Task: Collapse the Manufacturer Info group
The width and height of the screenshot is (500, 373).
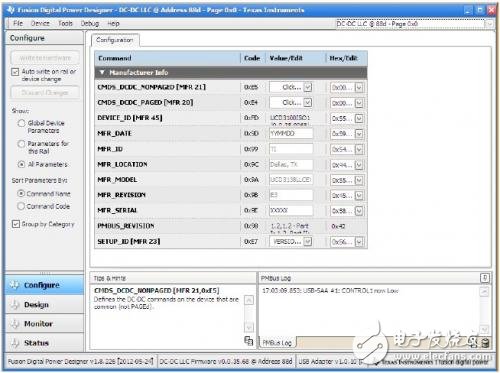Action: [102, 72]
